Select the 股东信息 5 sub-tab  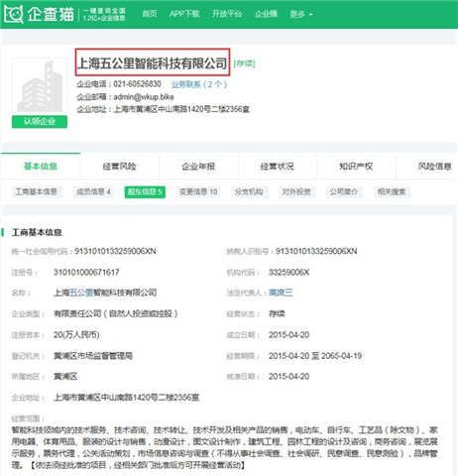click(145, 192)
